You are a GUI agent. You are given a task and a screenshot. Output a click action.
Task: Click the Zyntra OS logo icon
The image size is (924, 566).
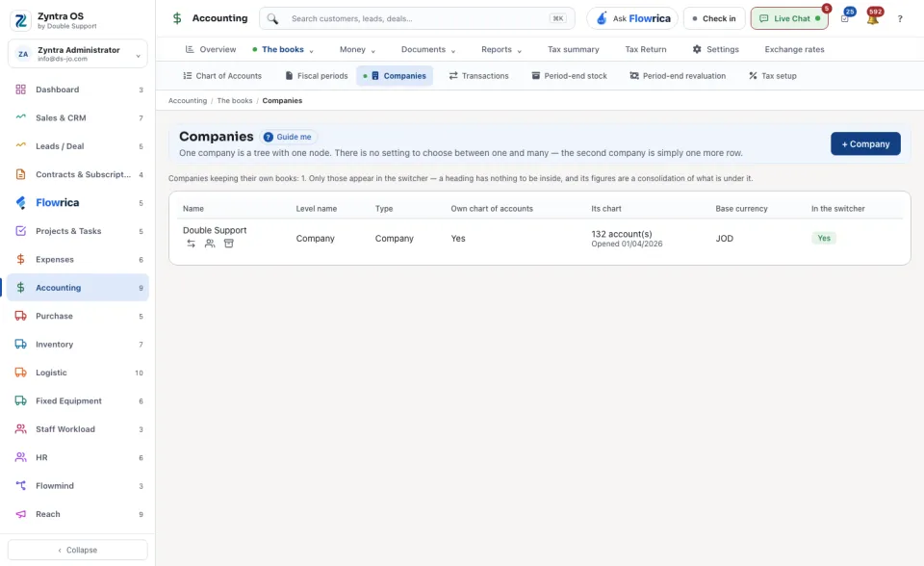20,20
